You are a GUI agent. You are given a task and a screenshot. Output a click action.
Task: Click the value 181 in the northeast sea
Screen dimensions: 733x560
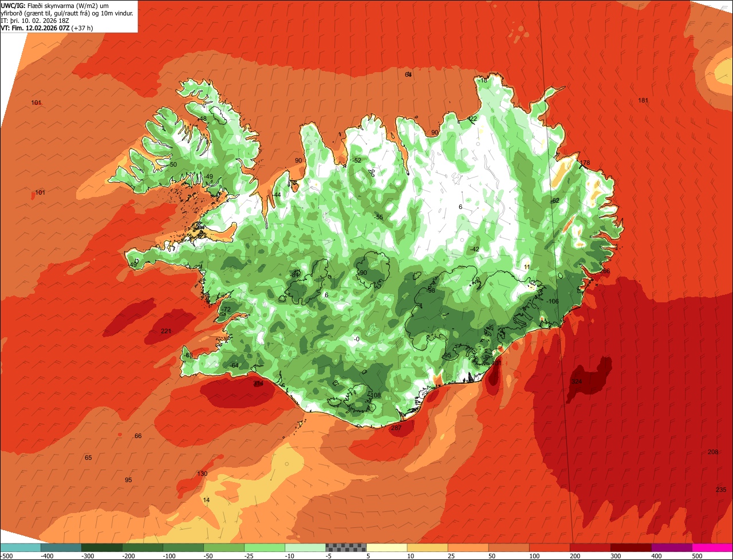coord(643,100)
